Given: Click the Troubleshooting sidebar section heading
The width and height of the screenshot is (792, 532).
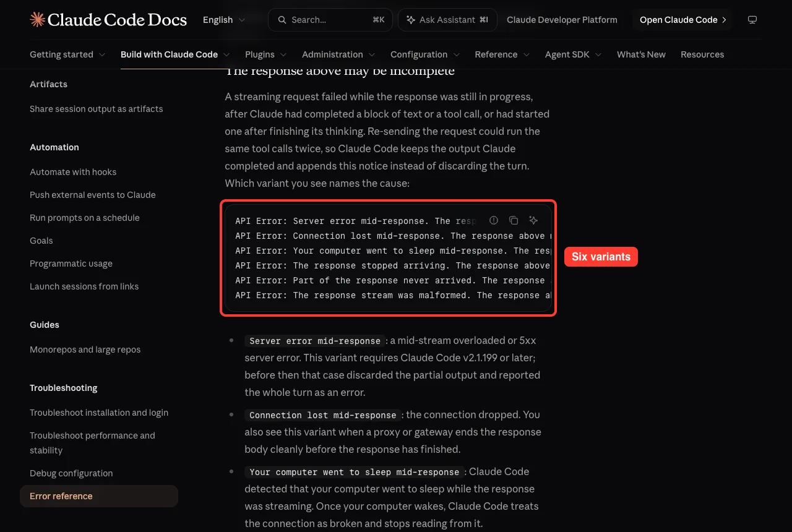Looking at the screenshot, I should coord(64,388).
